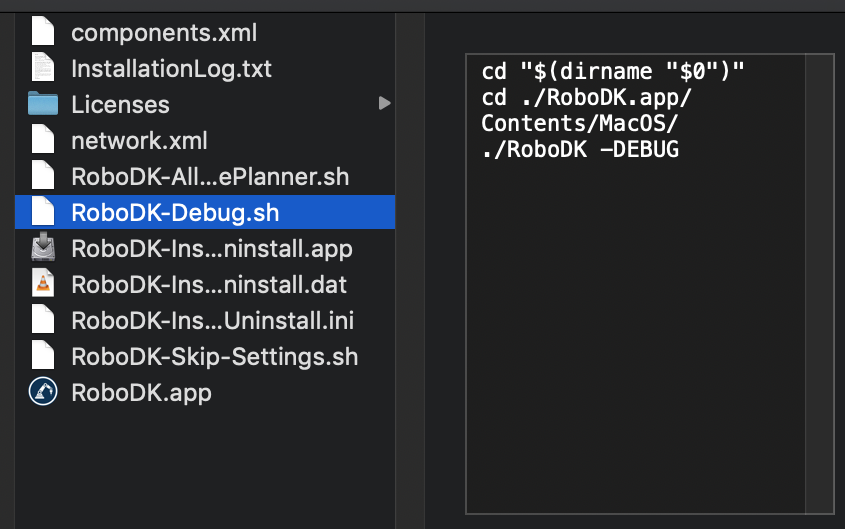Select InstallationLog.txt in the file list

[171, 69]
